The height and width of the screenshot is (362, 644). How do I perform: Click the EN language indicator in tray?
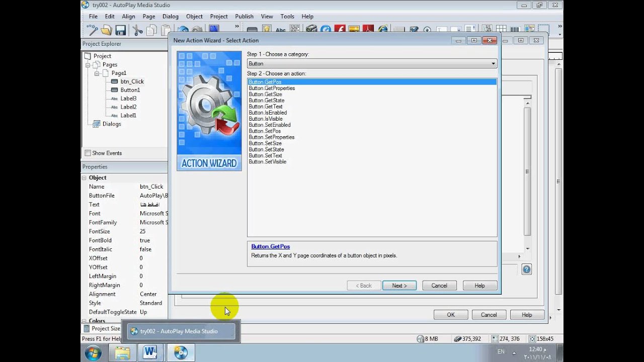(x=501, y=351)
